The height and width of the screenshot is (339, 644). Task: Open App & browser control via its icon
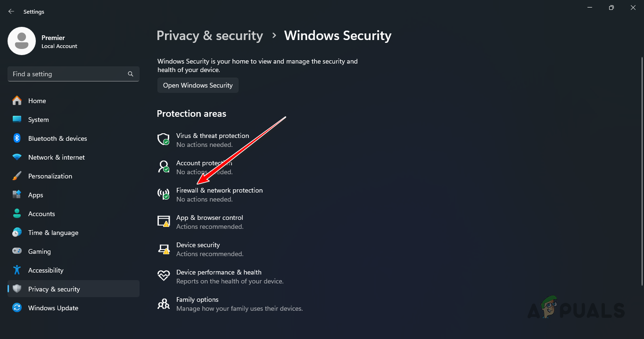163,221
